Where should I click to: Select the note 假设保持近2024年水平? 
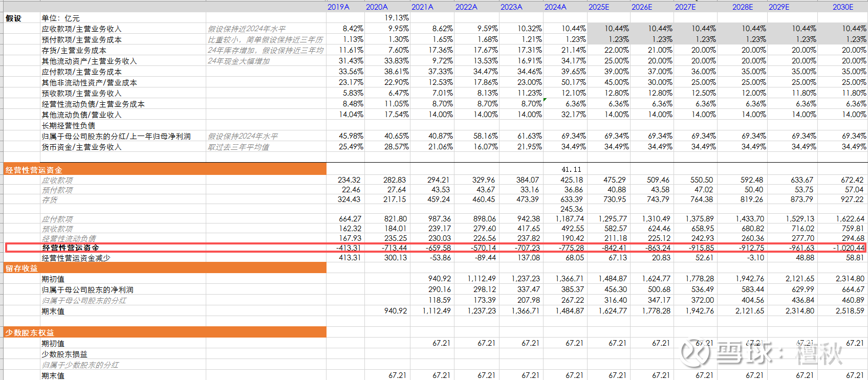click(247, 29)
